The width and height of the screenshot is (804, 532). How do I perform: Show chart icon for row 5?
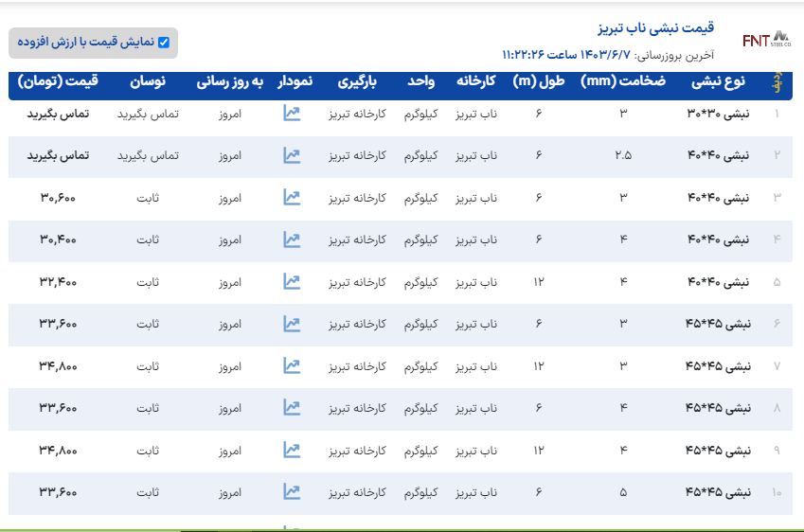point(292,281)
